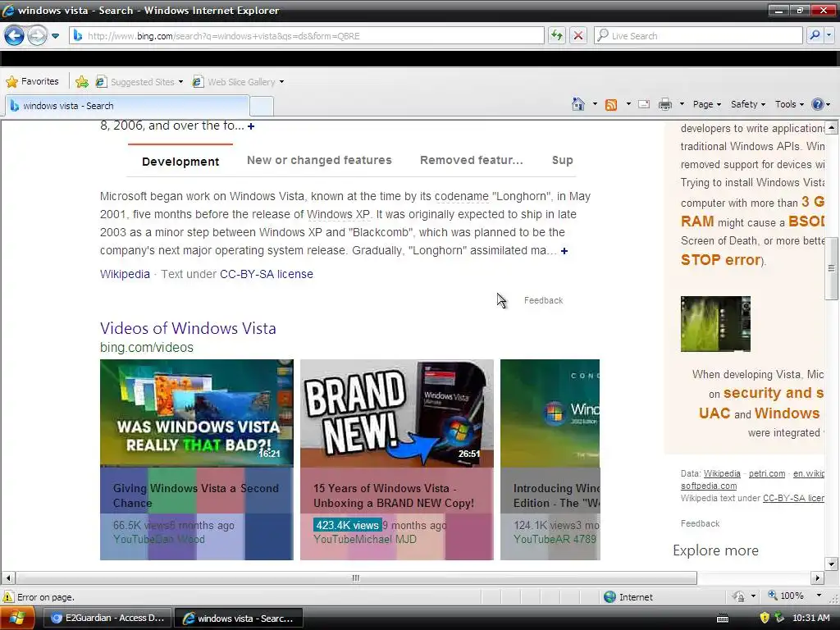Open Introducing Windows Vista video thumbnail

pos(550,413)
